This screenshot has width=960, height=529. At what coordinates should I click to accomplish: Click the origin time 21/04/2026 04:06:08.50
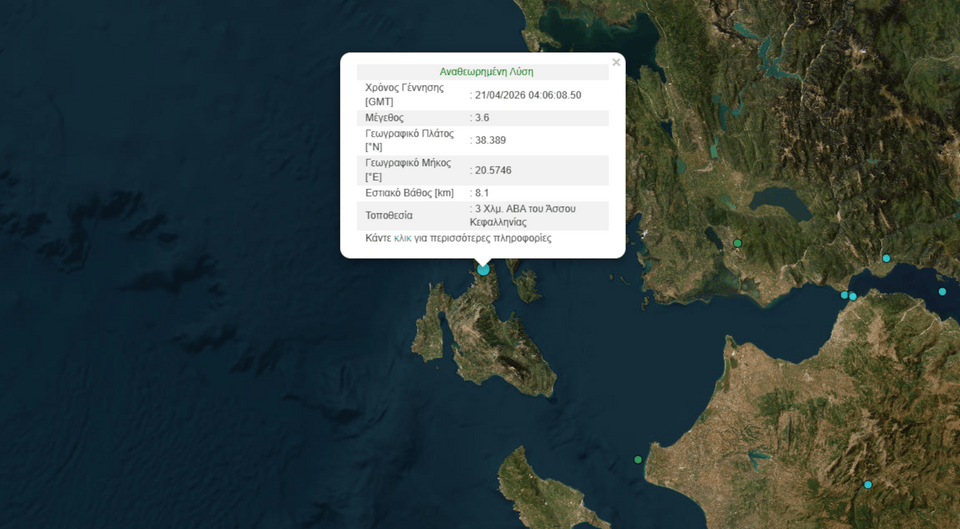(528, 95)
